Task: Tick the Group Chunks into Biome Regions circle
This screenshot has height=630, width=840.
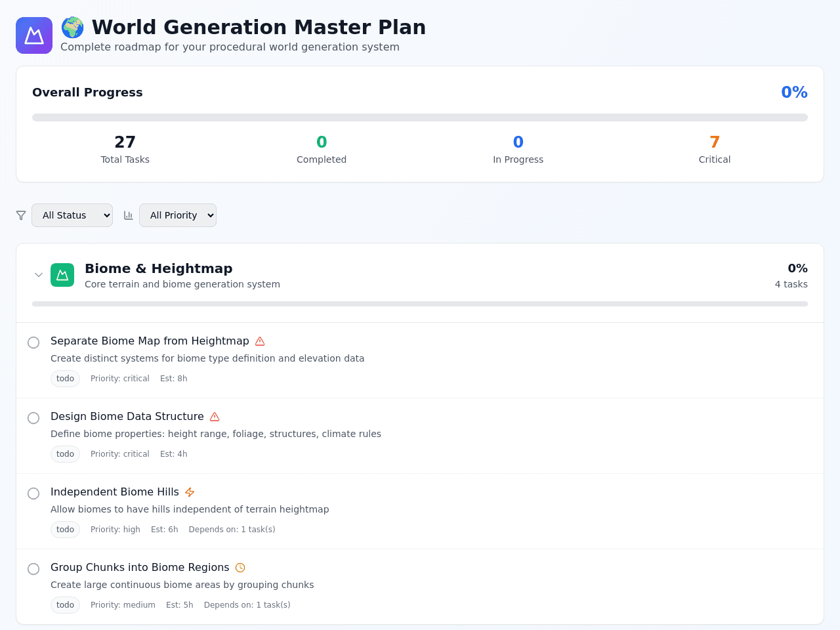Action: 33,569
